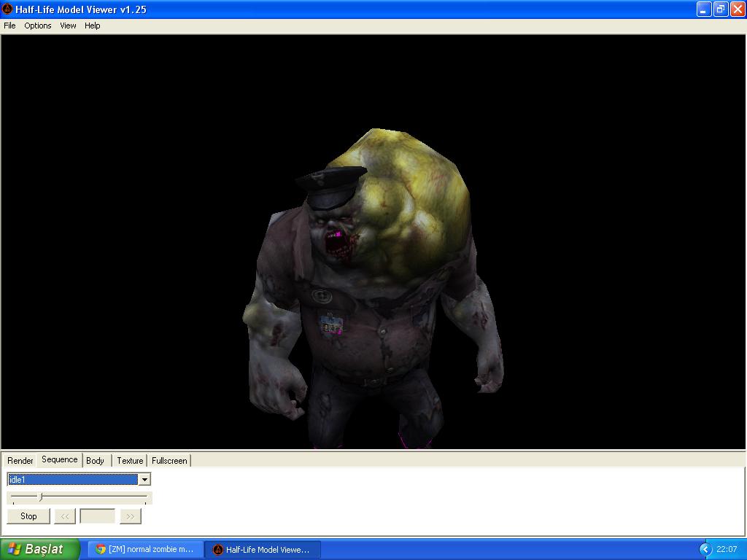The height and width of the screenshot is (560, 747).
Task: Step to previous frame with << button
Action: (64, 516)
